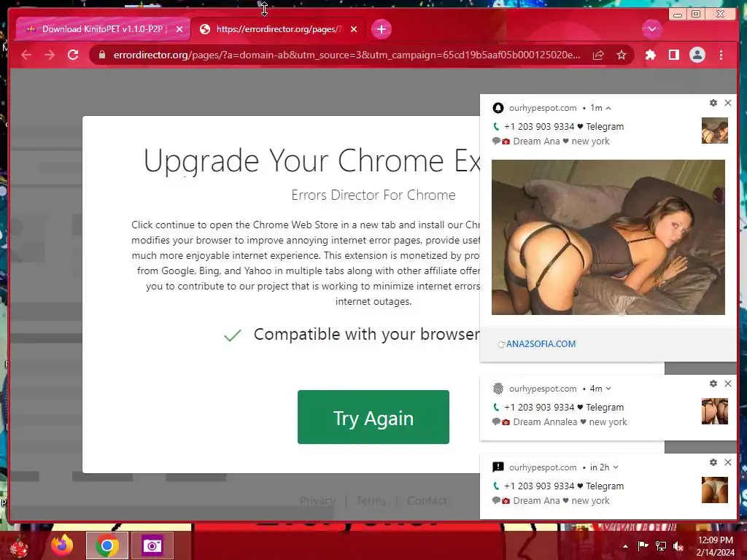This screenshot has width=747, height=560.
Task: Click the lock icon in the address bar
Action: tap(101, 55)
